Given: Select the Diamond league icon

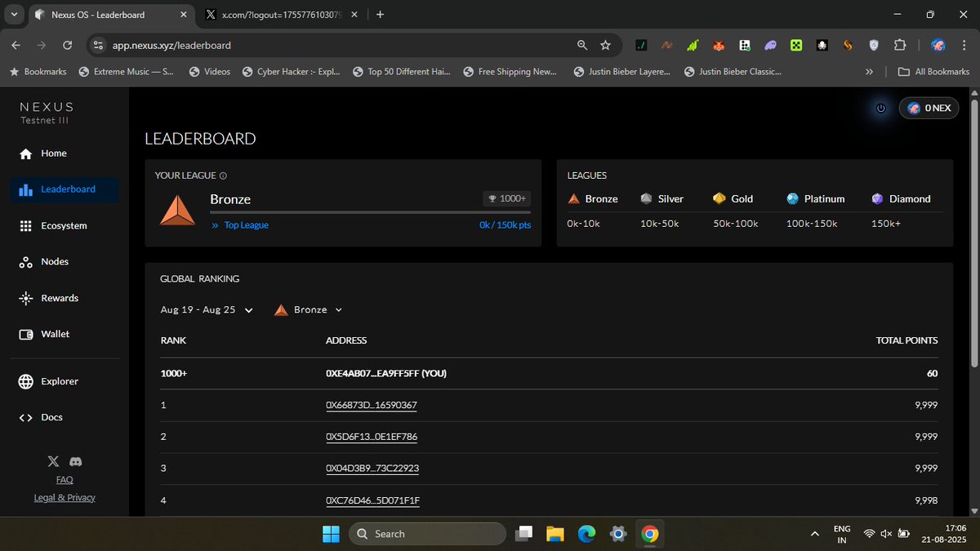Looking at the screenshot, I should [877, 198].
